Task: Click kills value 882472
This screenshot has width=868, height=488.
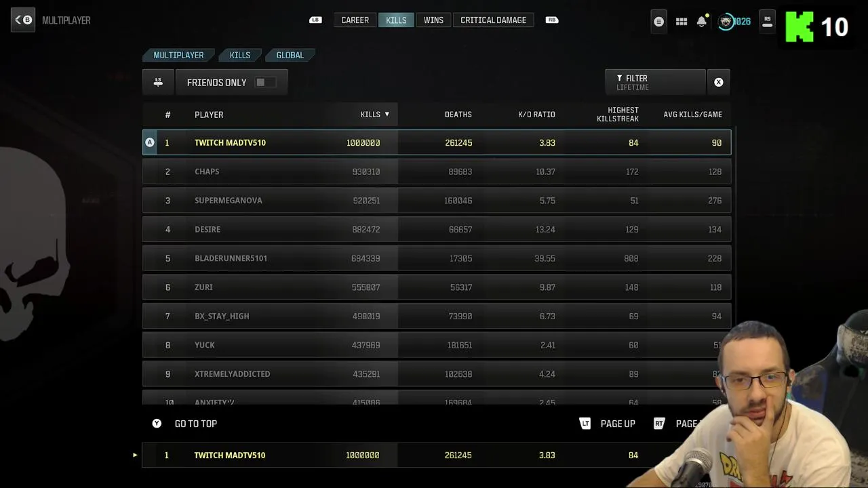Action: pyautogui.click(x=366, y=229)
